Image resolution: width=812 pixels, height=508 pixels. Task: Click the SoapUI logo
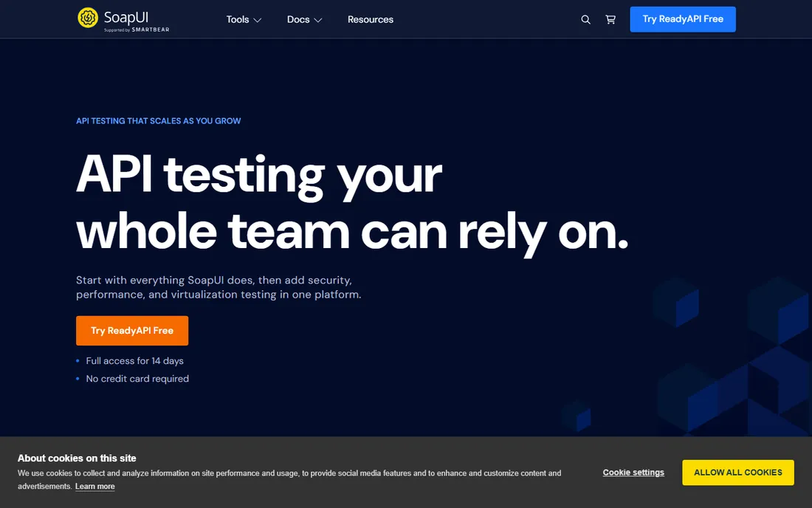click(123, 19)
